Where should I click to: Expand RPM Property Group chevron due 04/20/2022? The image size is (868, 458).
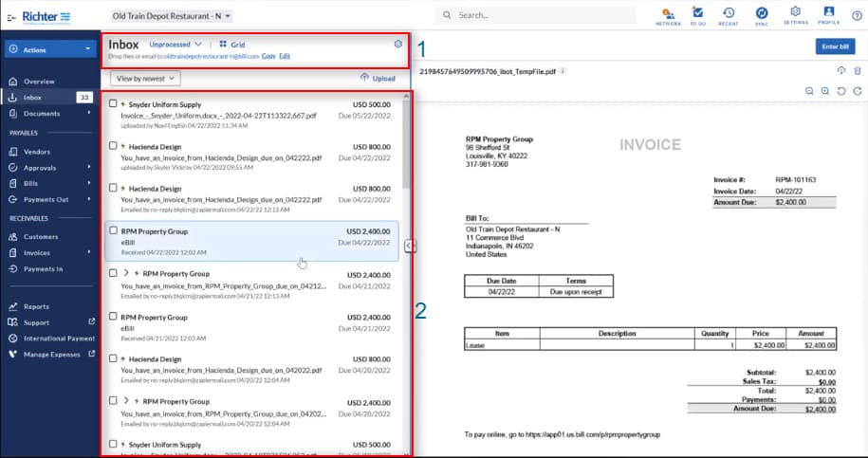click(x=126, y=400)
